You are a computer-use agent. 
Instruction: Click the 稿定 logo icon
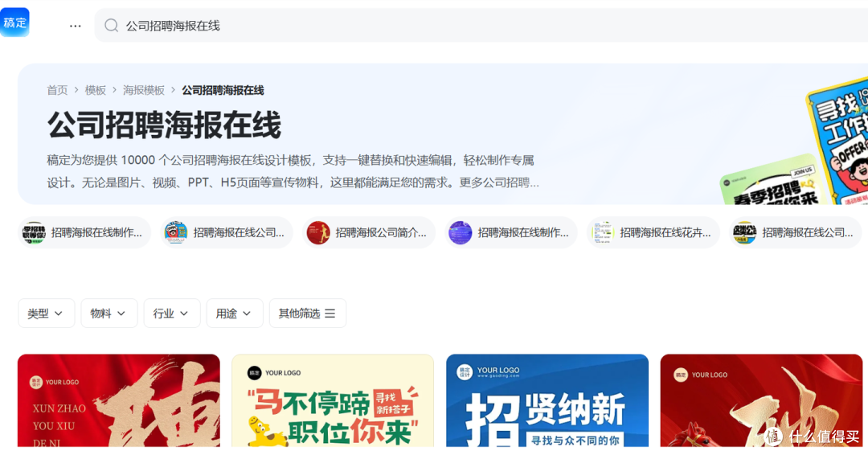[x=15, y=23]
